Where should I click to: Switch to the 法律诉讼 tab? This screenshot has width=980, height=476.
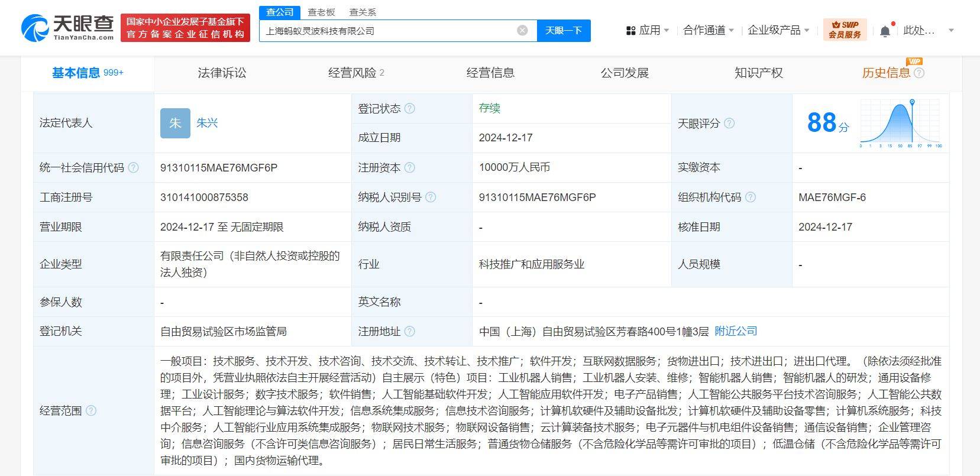pyautogui.click(x=222, y=73)
